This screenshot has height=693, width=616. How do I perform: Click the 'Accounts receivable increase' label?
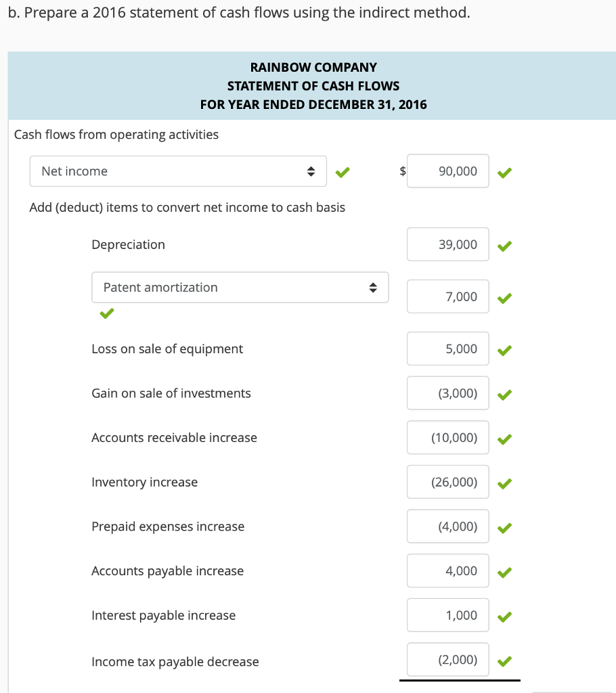[x=174, y=438]
